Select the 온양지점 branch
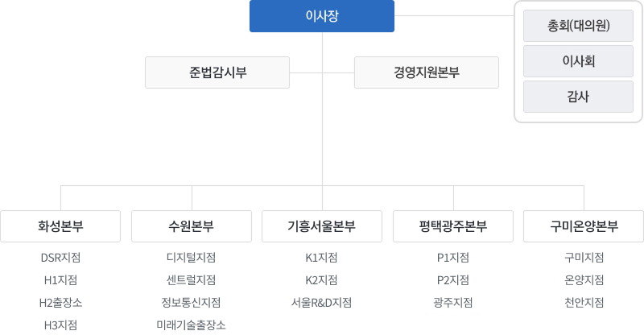 coord(584,280)
